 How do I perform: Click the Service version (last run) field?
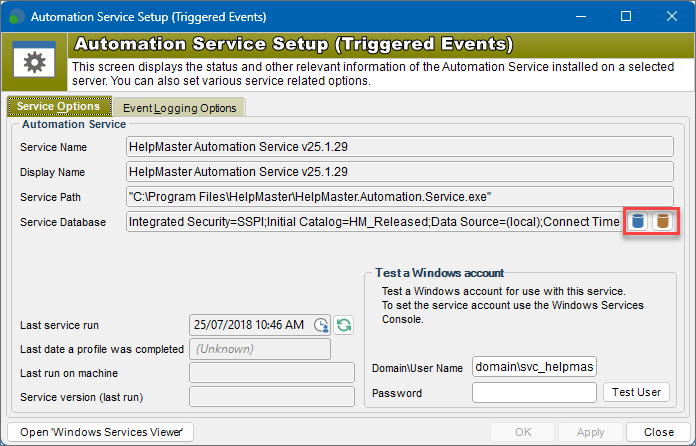coord(272,397)
